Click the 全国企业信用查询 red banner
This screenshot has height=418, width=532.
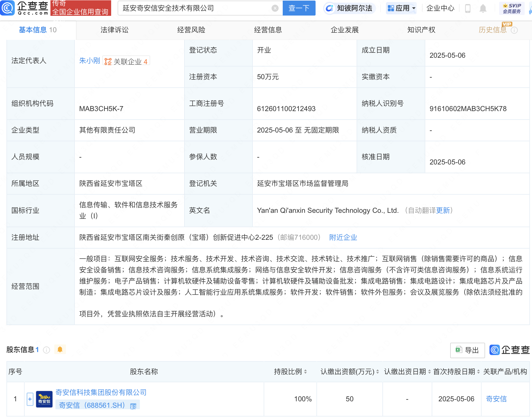click(81, 8)
